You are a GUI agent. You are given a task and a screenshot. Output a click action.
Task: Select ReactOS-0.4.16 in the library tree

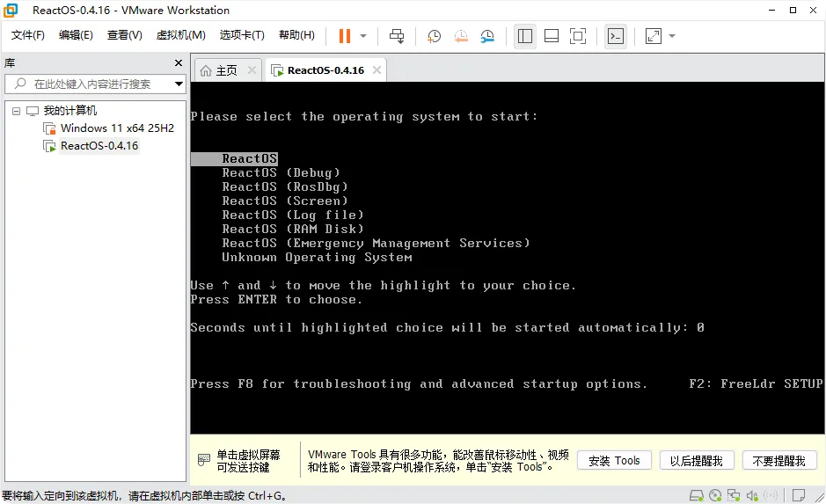99,146
